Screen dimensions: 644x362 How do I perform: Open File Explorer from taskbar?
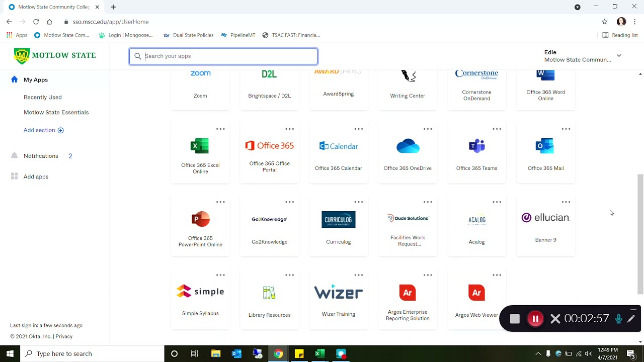[216, 354]
